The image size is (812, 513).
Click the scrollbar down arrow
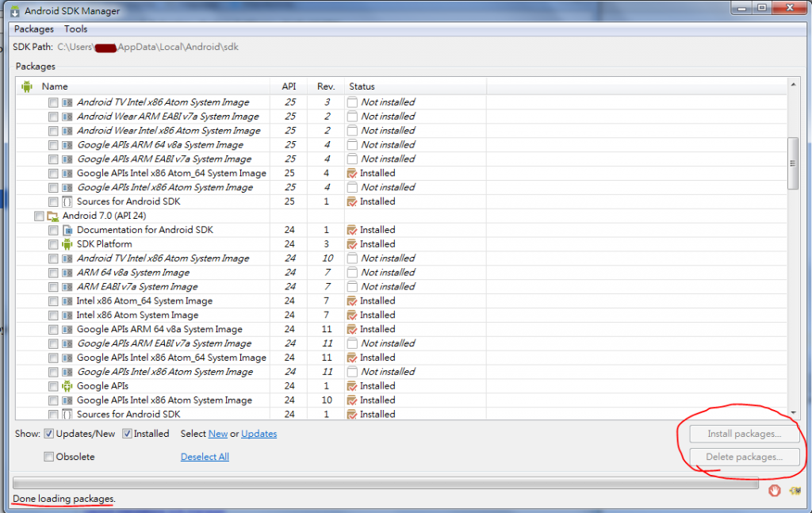click(793, 413)
